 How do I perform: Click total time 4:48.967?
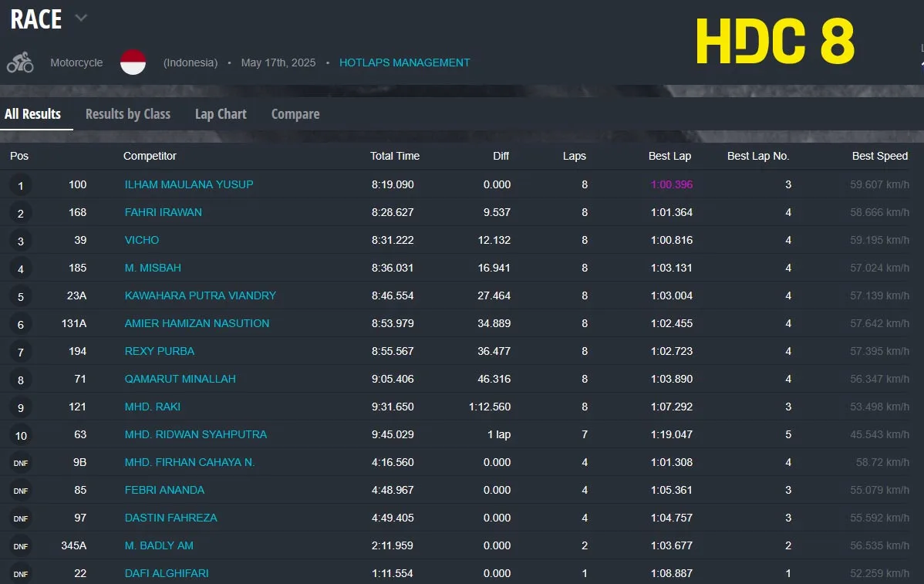(393, 490)
